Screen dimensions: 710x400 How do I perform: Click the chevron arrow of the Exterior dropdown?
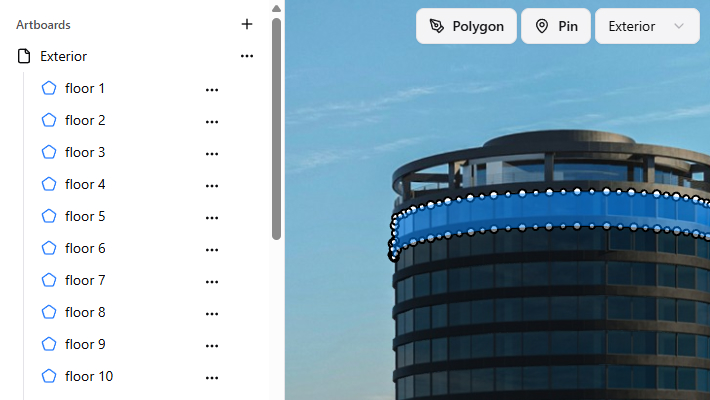679,26
